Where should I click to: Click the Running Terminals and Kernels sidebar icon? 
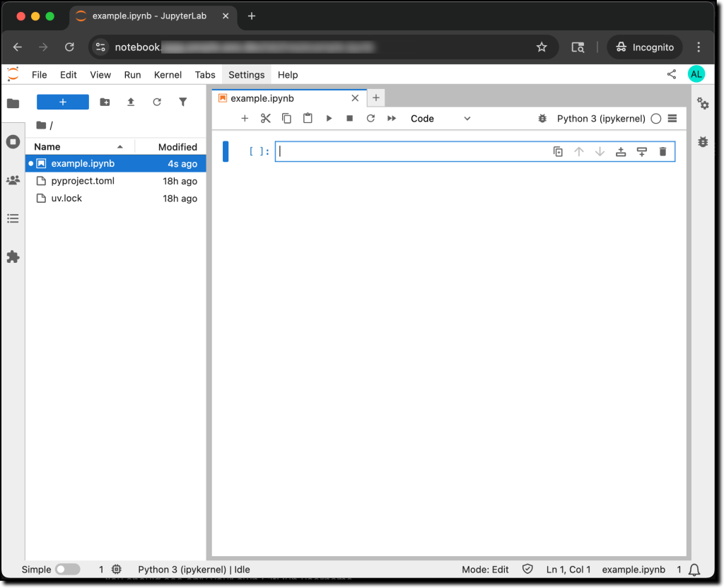tap(13, 142)
